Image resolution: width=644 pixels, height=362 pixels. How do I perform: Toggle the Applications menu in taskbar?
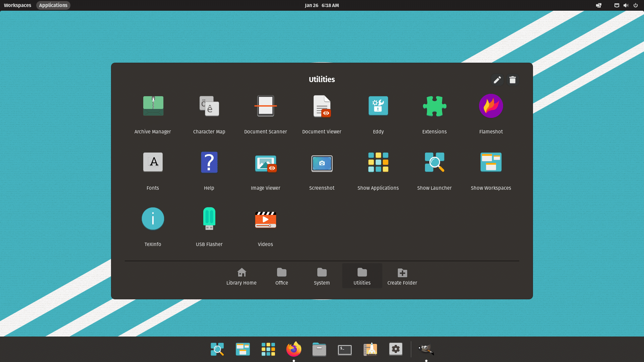53,5
